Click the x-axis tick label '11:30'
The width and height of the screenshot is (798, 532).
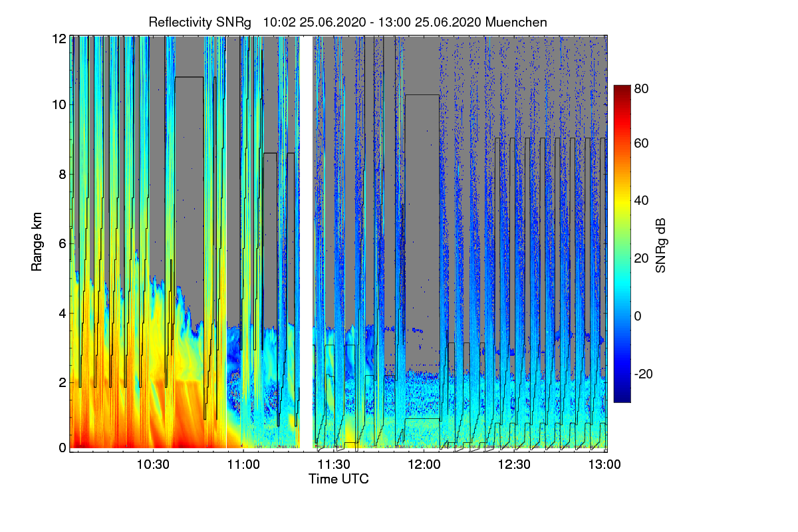(x=333, y=464)
